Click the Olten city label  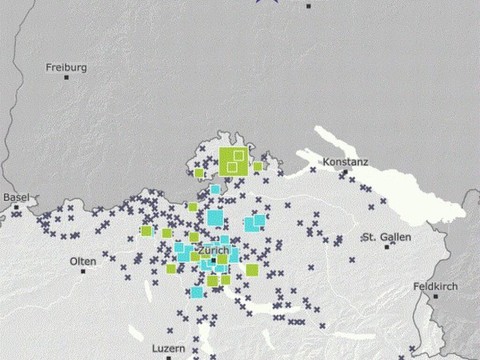tap(83, 261)
